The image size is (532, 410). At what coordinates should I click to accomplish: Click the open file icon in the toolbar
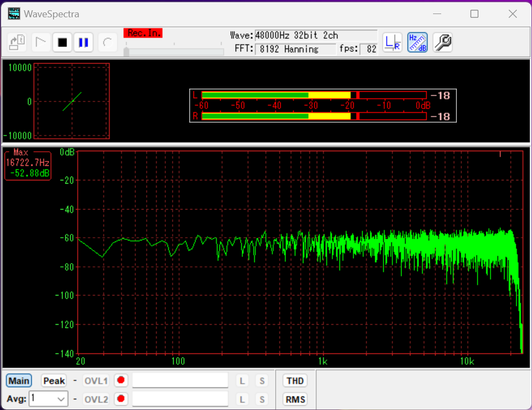point(17,42)
